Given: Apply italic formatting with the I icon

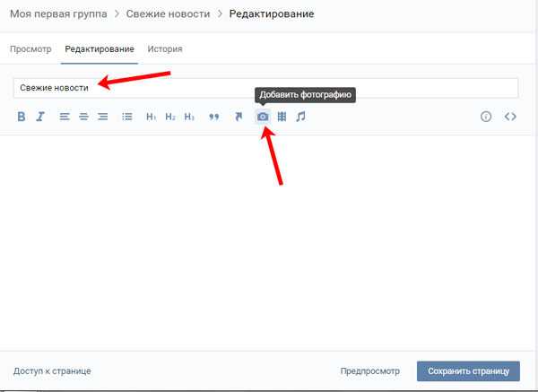Looking at the screenshot, I should coord(40,117).
